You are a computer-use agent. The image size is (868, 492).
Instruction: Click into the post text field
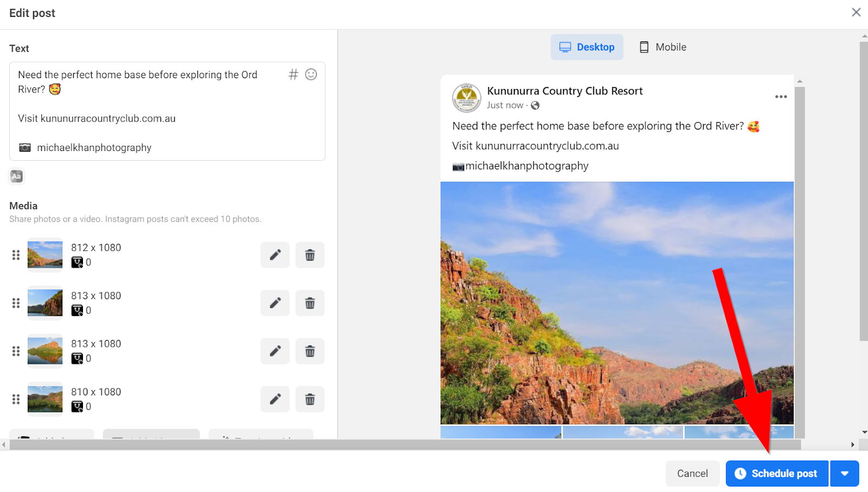(x=167, y=111)
